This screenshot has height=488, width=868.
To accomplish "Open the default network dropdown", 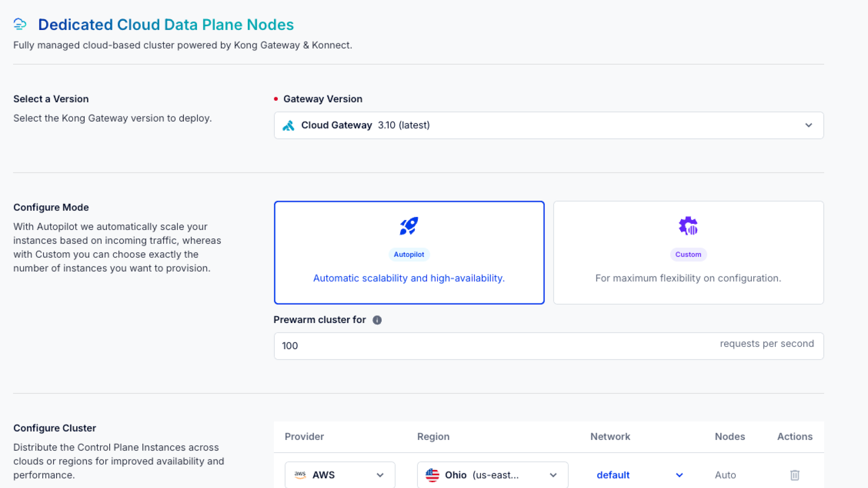I will [x=679, y=475].
